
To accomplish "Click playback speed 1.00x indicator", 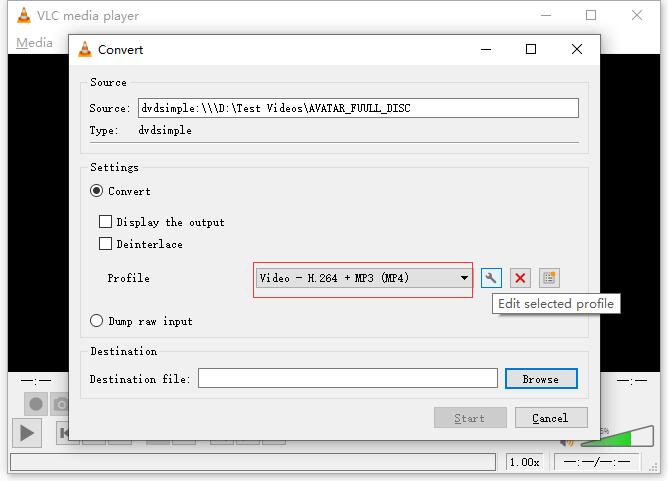I will [x=524, y=462].
